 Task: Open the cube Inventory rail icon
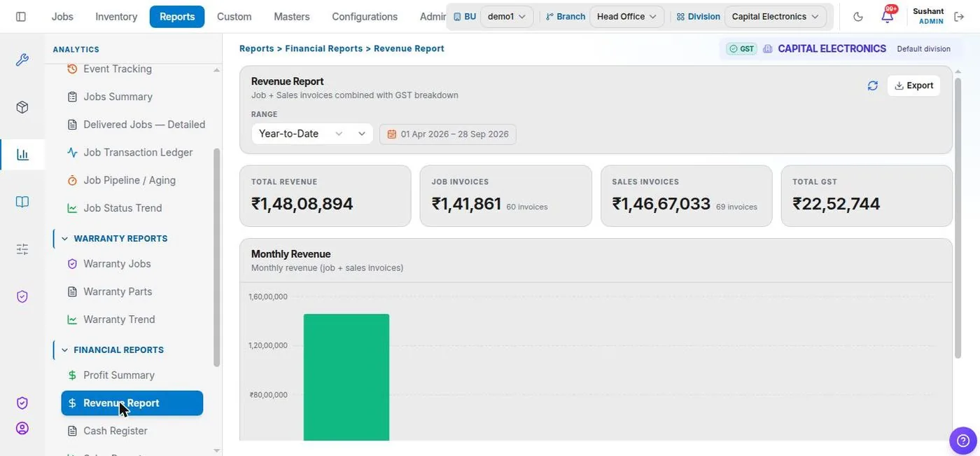pos(22,107)
